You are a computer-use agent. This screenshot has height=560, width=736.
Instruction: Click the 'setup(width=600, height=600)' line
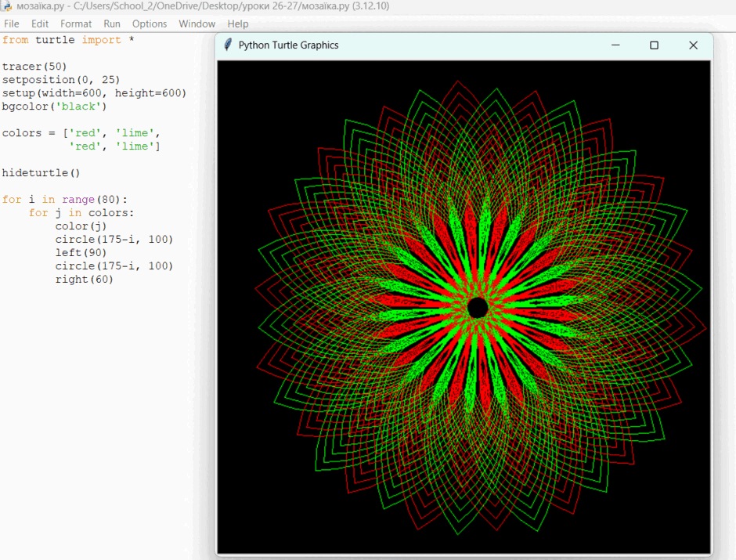[x=94, y=93]
